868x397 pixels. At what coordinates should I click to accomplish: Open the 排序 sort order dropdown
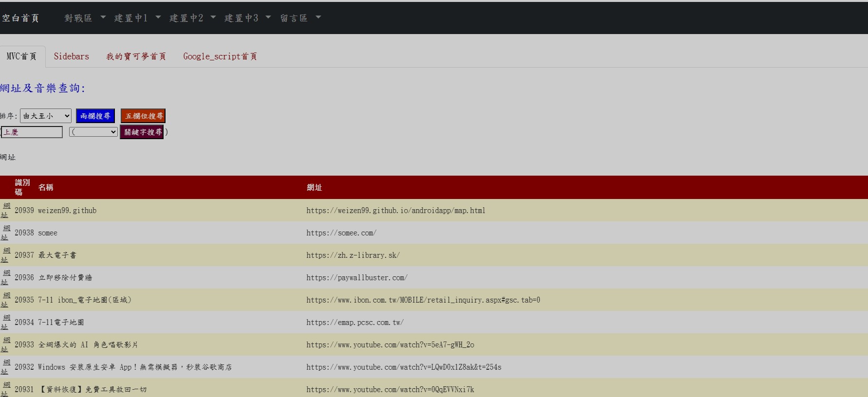coord(46,116)
